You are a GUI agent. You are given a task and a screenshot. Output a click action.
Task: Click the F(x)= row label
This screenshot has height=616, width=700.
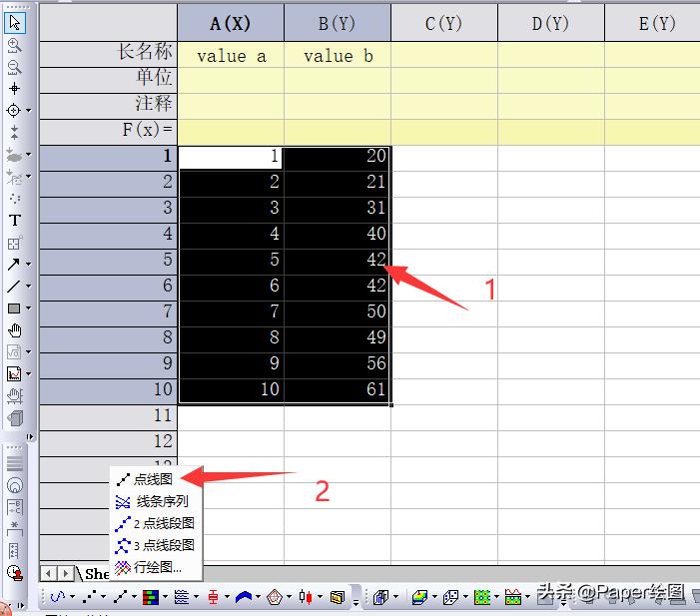point(109,130)
